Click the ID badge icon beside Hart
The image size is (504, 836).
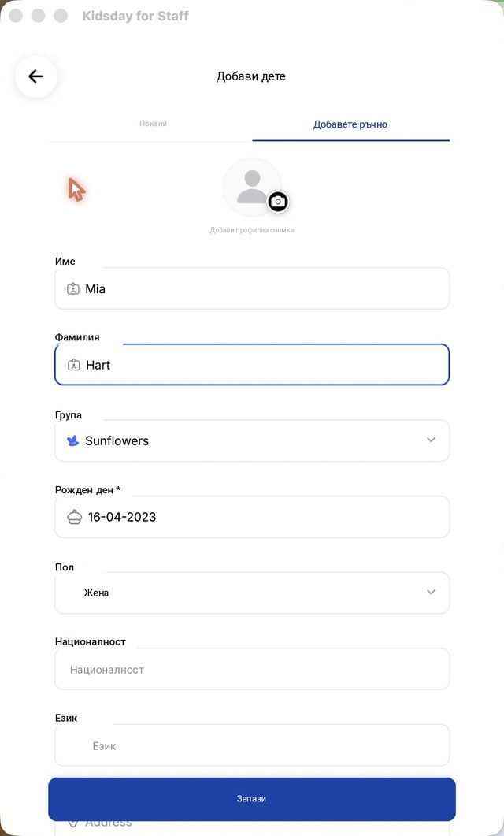click(x=73, y=366)
